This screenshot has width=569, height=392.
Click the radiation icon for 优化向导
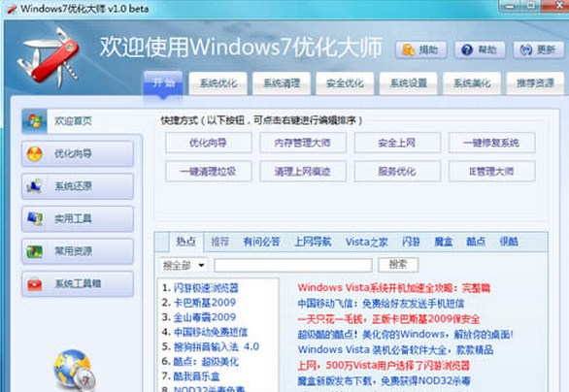(35, 153)
